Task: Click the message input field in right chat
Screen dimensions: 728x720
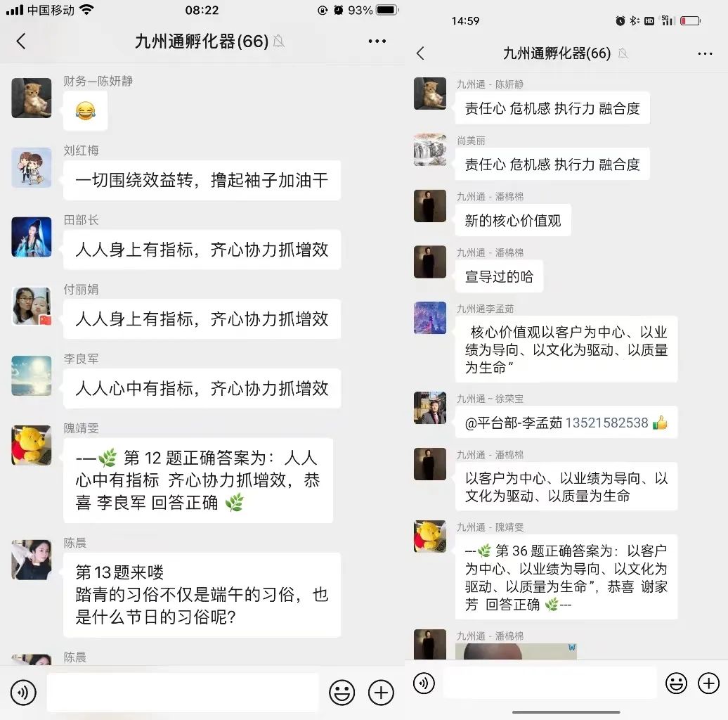Action: 550,683
